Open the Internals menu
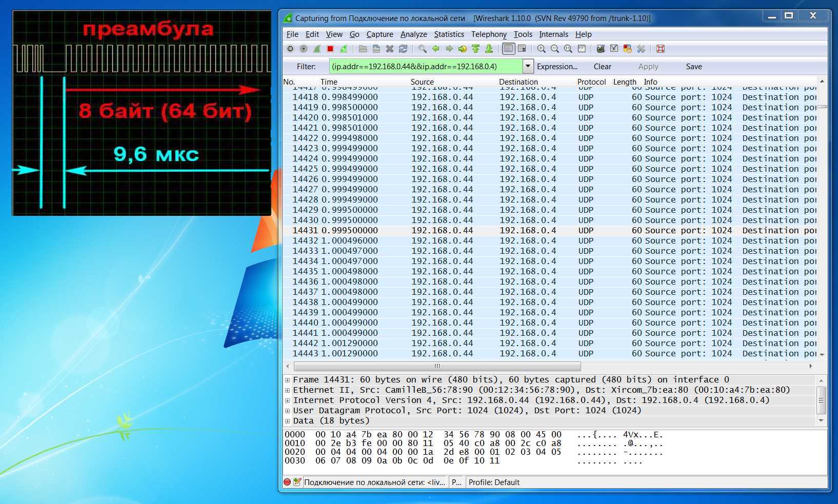Image resolution: width=838 pixels, height=504 pixels. pos(554,34)
